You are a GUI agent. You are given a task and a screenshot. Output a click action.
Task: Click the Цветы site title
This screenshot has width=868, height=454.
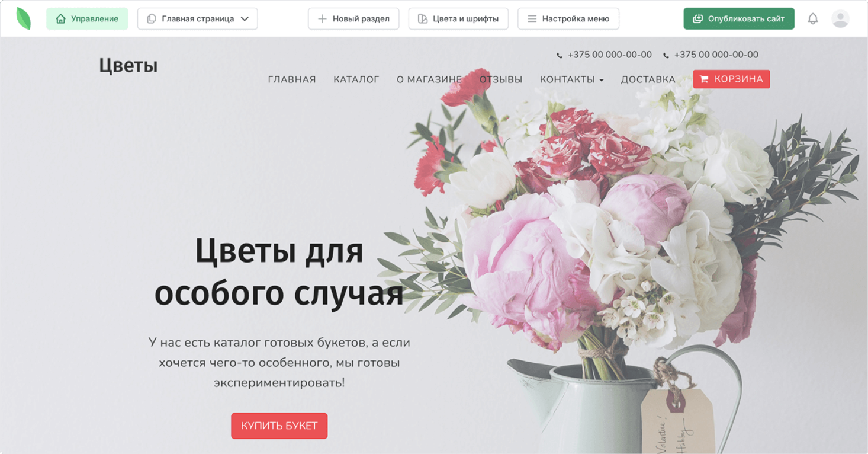tap(128, 66)
